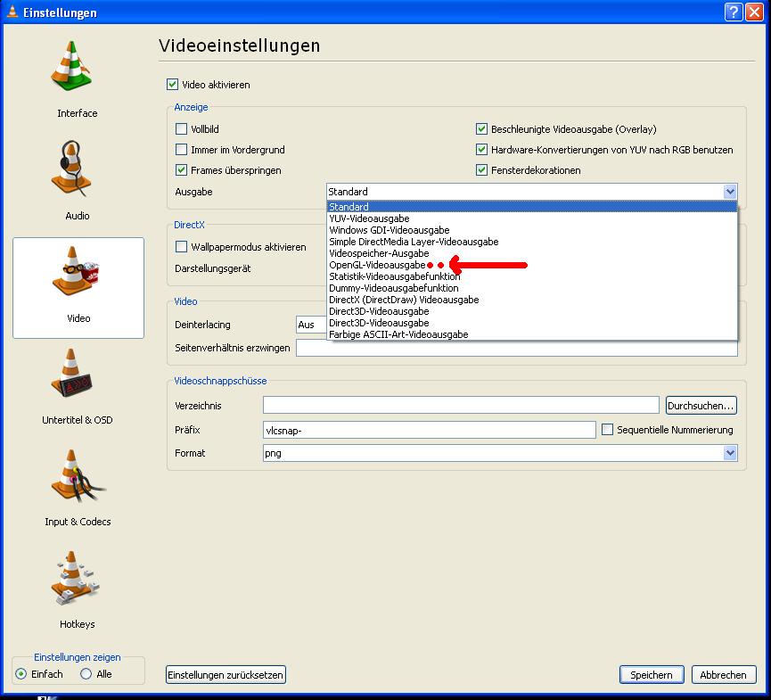Focus the Verzeichnis input field

click(x=461, y=406)
